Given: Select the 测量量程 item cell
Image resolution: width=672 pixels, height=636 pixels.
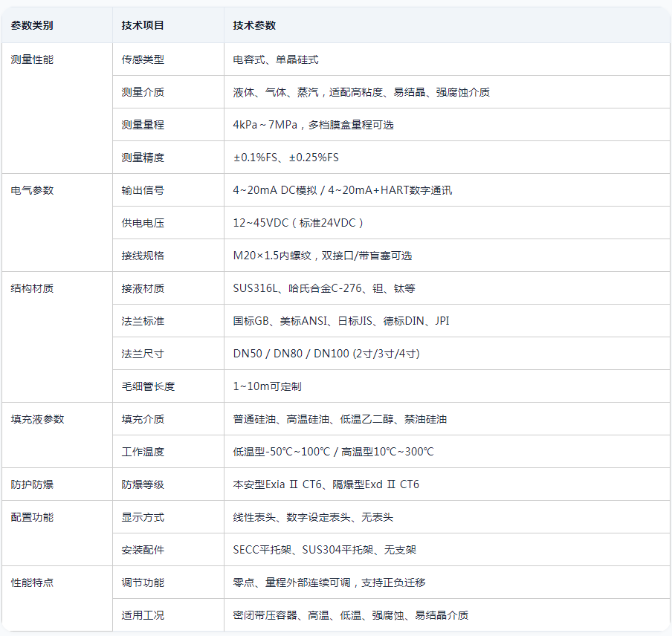Looking at the screenshot, I should tap(169, 125).
